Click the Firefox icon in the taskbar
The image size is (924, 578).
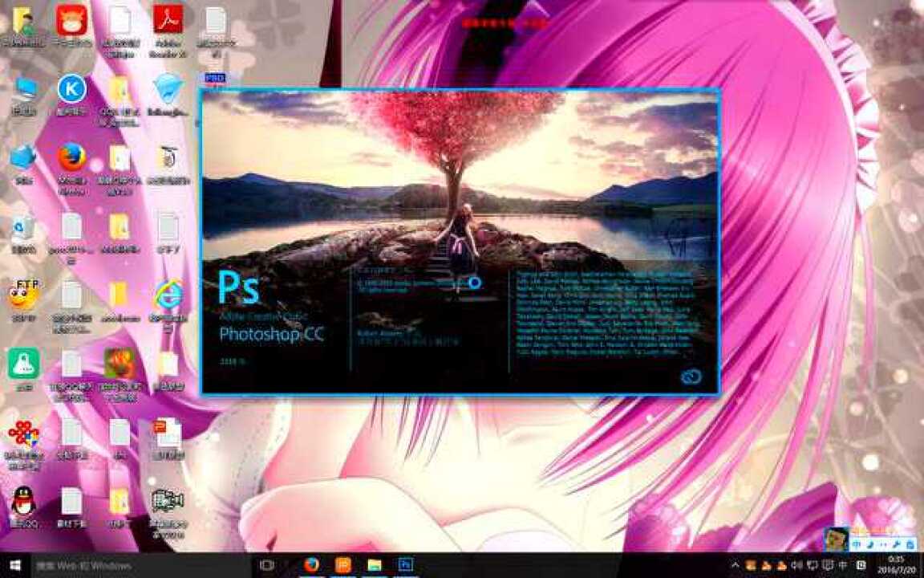[x=311, y=565]
